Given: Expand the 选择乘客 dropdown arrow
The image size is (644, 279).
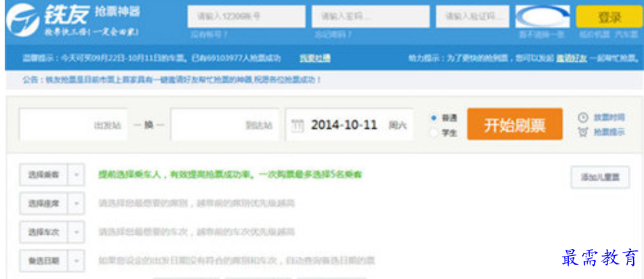Looking at the screenshot, I should point(77,174).
